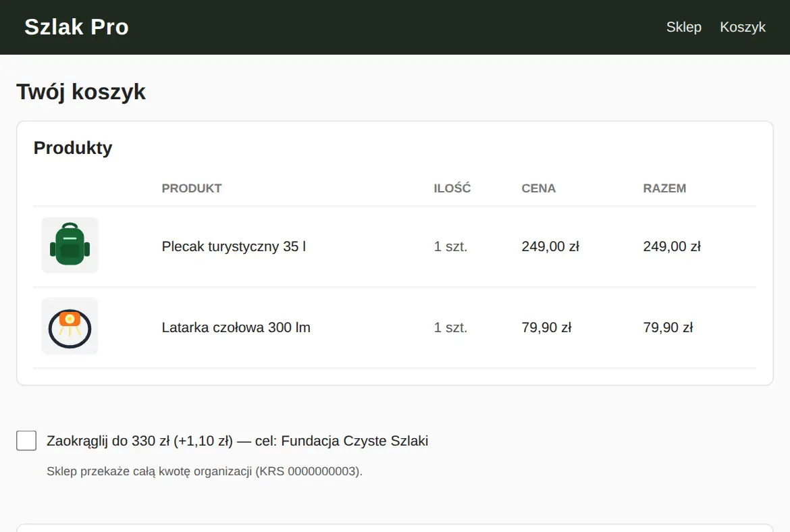Select the Plecak turystyczny 35 l product name

coord(234,246)
